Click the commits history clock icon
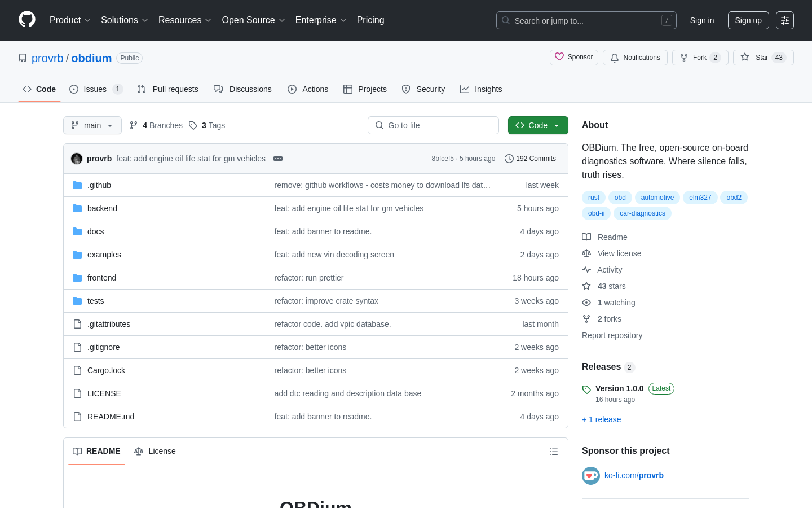812x508 pixels. tap(509, 159)
